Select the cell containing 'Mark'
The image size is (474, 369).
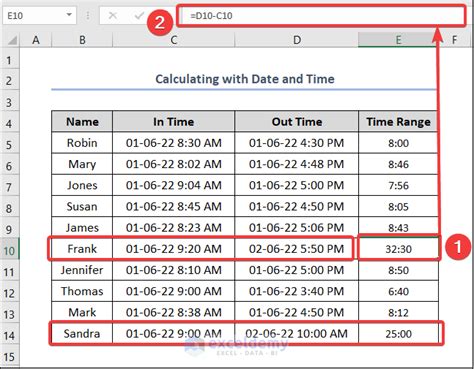(82, 312)
